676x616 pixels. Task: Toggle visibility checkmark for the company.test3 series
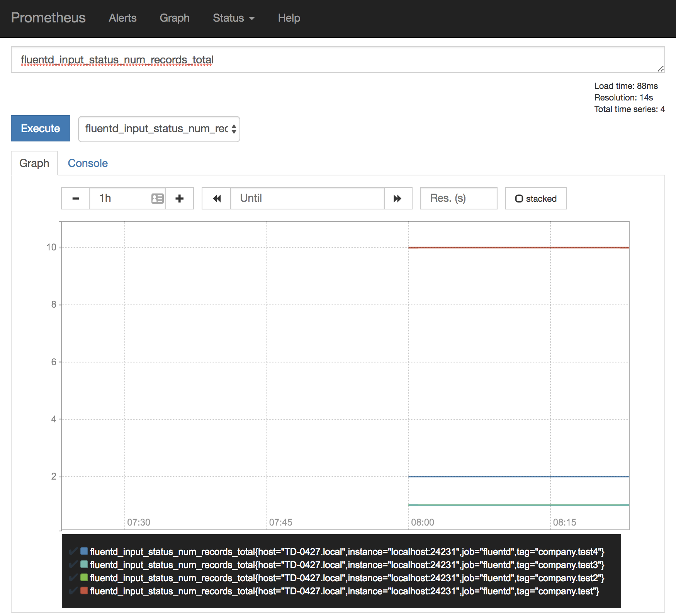click(x=73, y=565)
